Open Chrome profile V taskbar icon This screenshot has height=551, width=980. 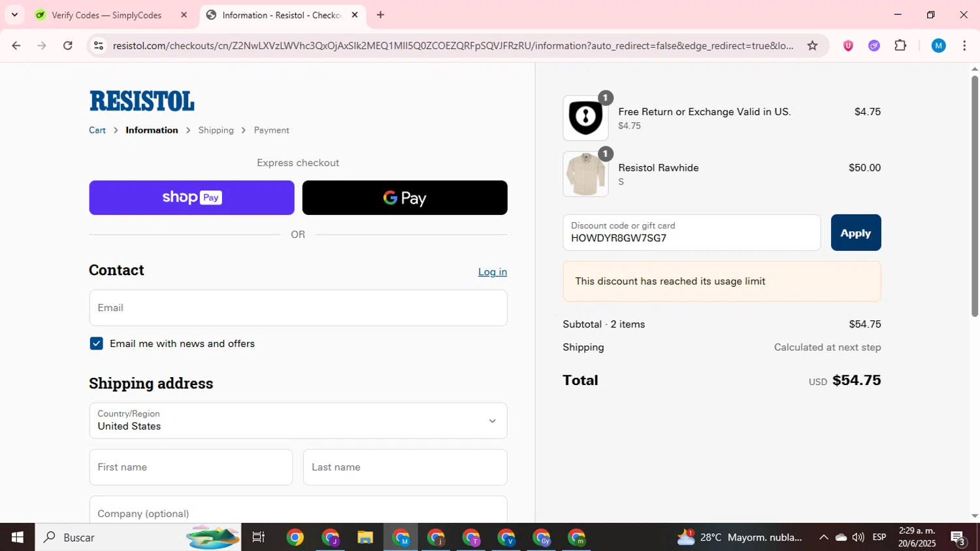[506, 537]
